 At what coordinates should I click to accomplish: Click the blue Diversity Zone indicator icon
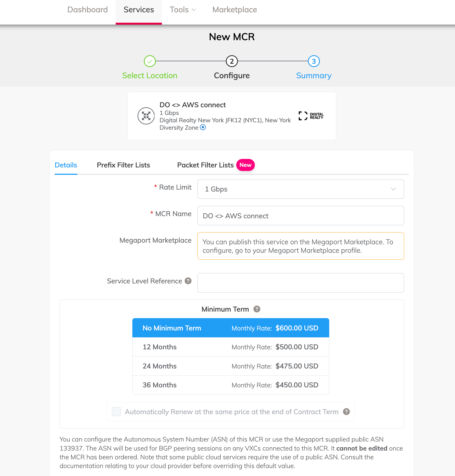pos(203,127)
